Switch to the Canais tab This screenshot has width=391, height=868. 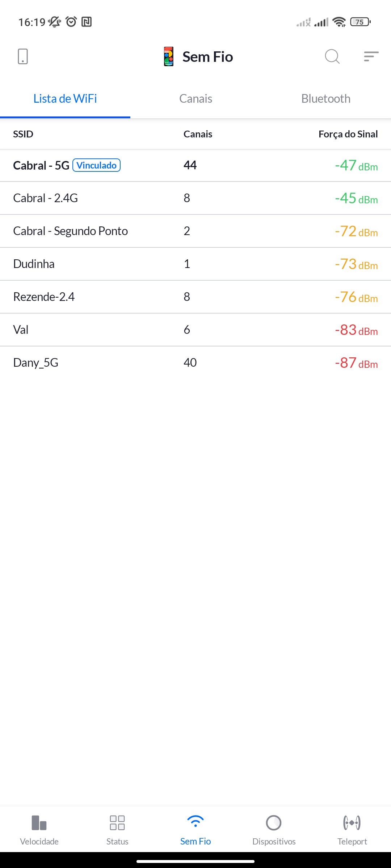[x=195, y=99]
